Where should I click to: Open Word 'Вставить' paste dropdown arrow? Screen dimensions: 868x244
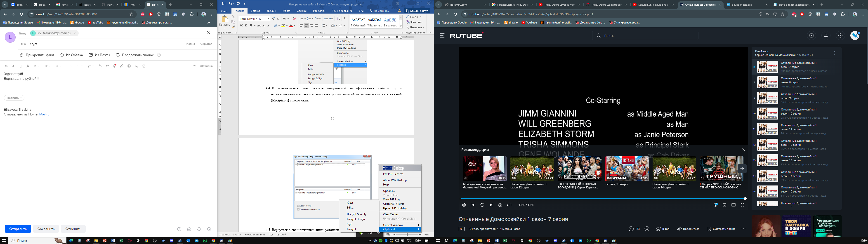pyautogui.click(x=224, y=28)
